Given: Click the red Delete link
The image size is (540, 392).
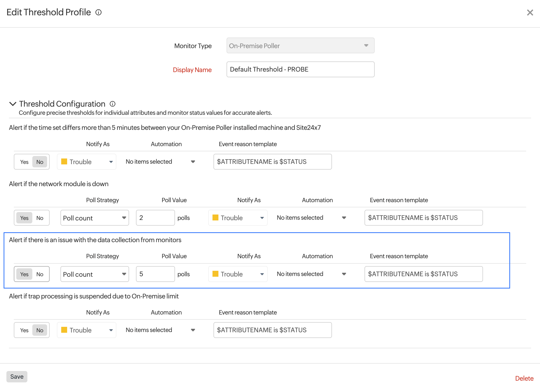Looking at the screenshot, I should [524, 378].
